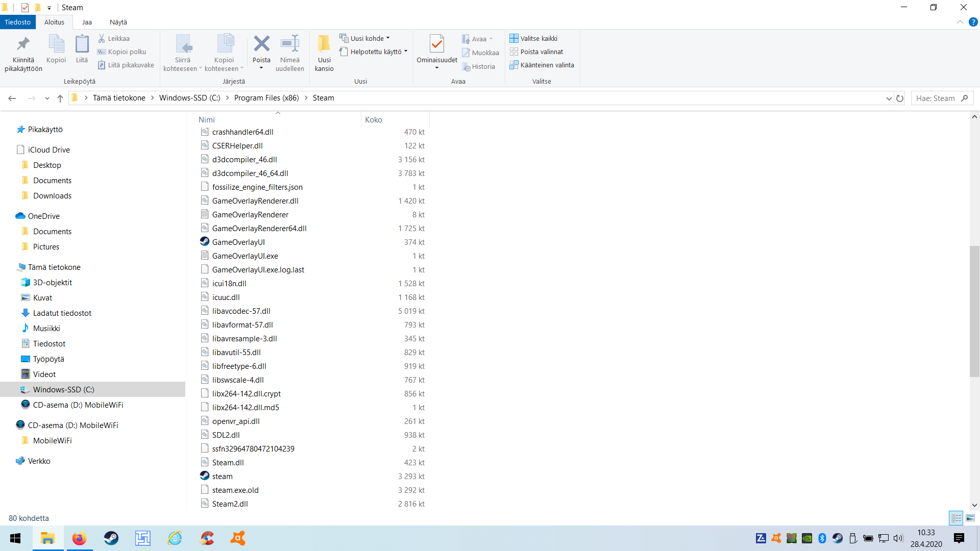Screen dimensions: 980x551
Task: Switch to Jaa ribbon tab
Action: [x=87, y=22]
